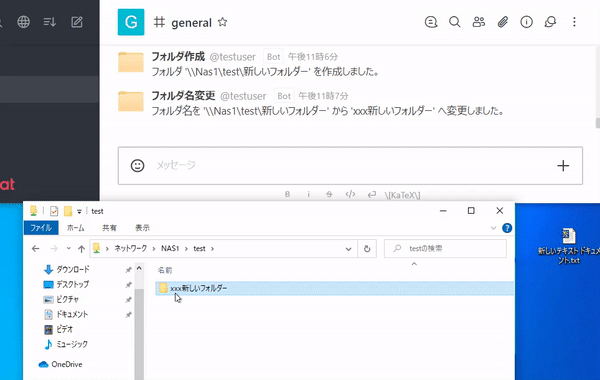Click NAS1 in address breadcrumb
The width and height of the screenshot is (600, 380).
170,248
